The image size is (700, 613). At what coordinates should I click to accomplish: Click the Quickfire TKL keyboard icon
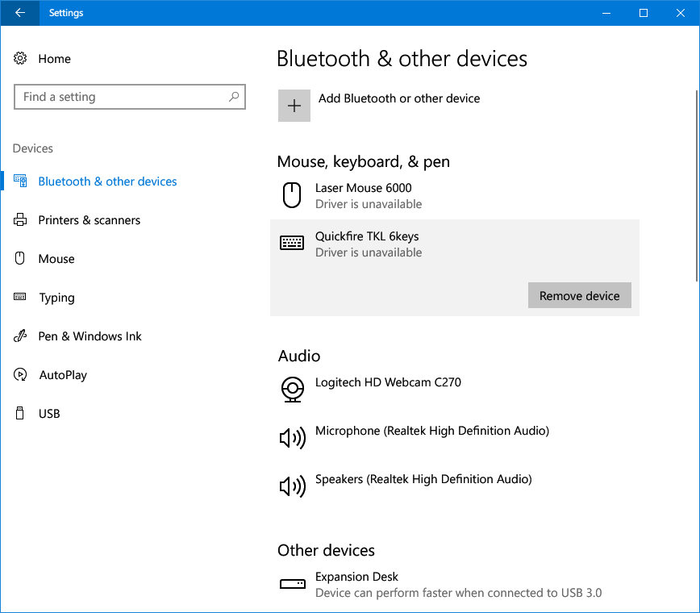[292, 243]
